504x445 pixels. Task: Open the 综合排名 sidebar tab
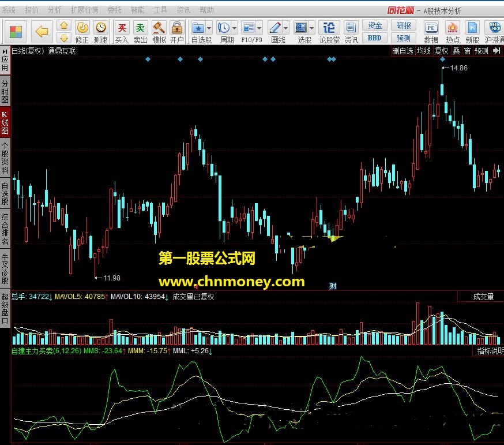5,229
